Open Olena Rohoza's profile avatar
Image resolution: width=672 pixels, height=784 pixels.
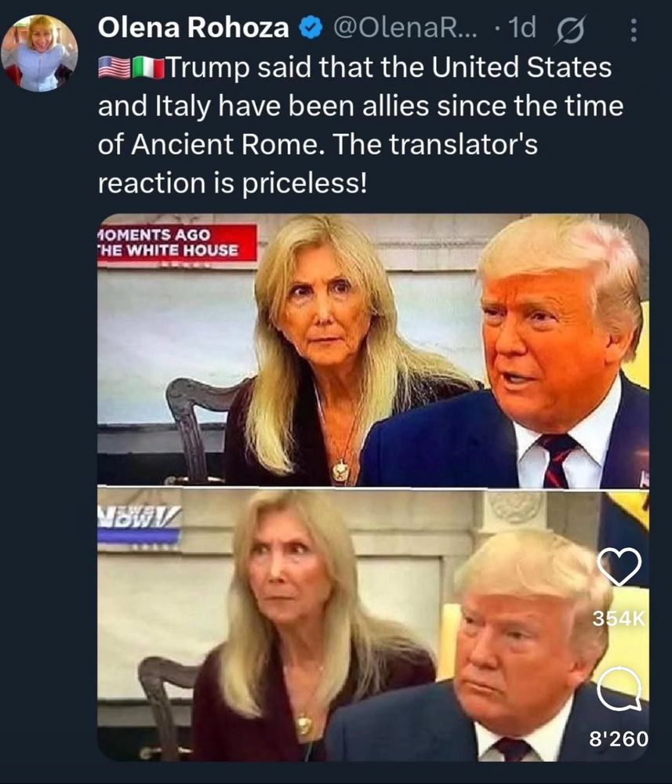39,53
